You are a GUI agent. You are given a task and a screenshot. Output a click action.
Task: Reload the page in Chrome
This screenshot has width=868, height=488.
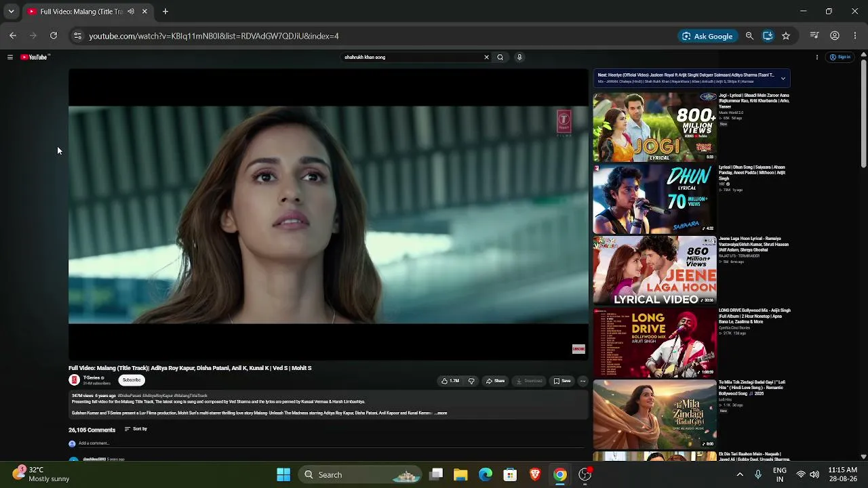click(x=54, y=36)
